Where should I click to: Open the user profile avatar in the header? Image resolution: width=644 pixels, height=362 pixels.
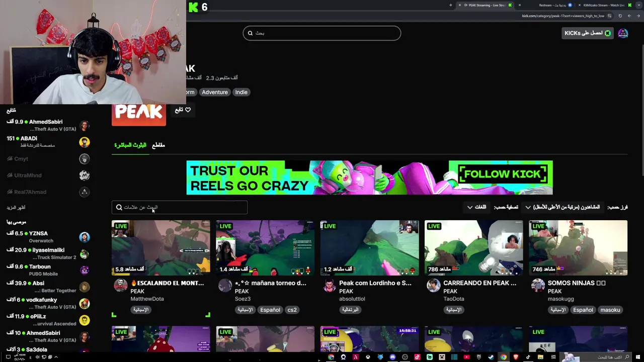point(623,33)
